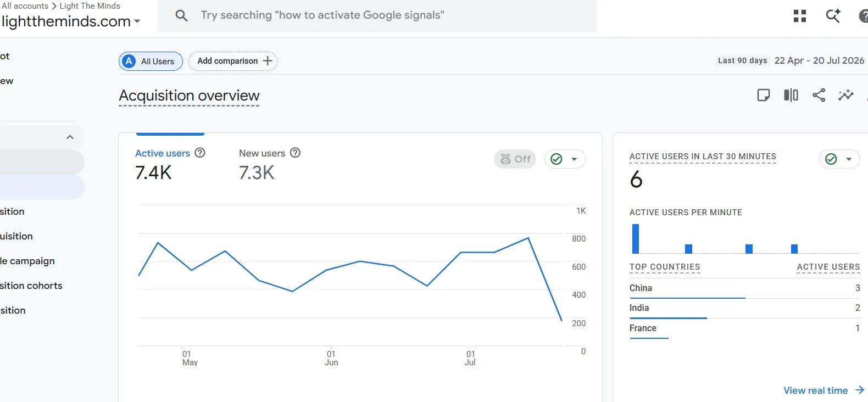Click help icon next to New users
868x402 pixels.
point(295,153)
